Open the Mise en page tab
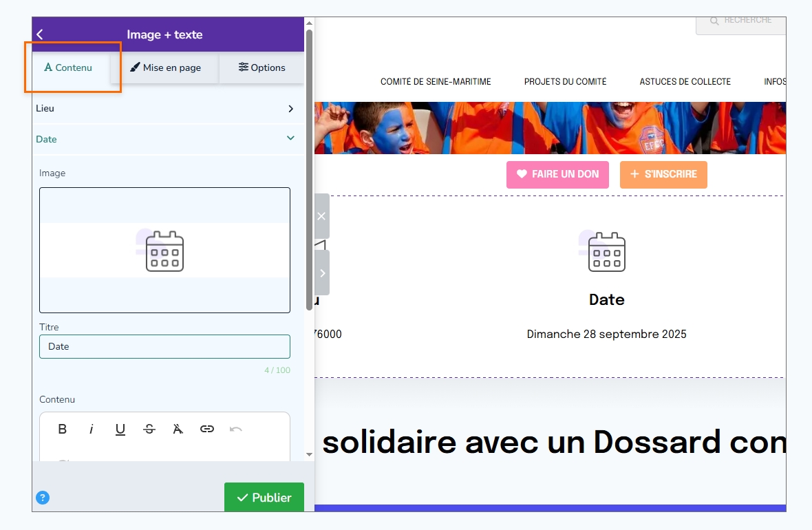812x530 pixels. 165,67
